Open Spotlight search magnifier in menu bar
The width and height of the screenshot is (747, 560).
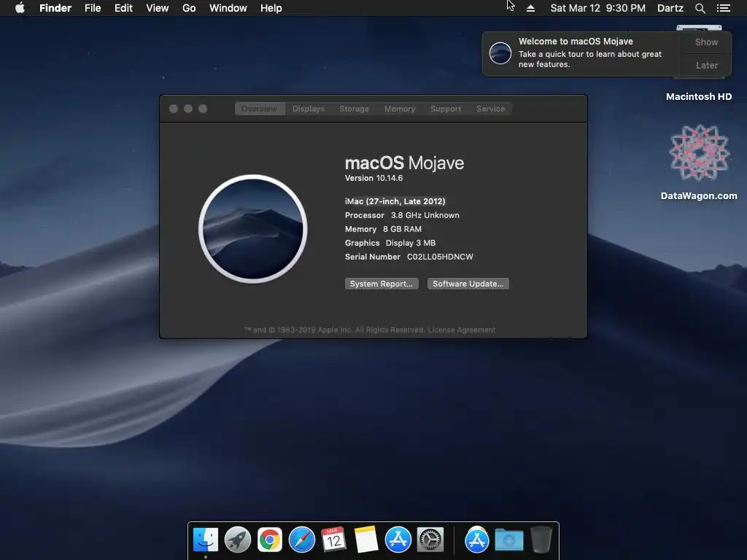[700, 8]
